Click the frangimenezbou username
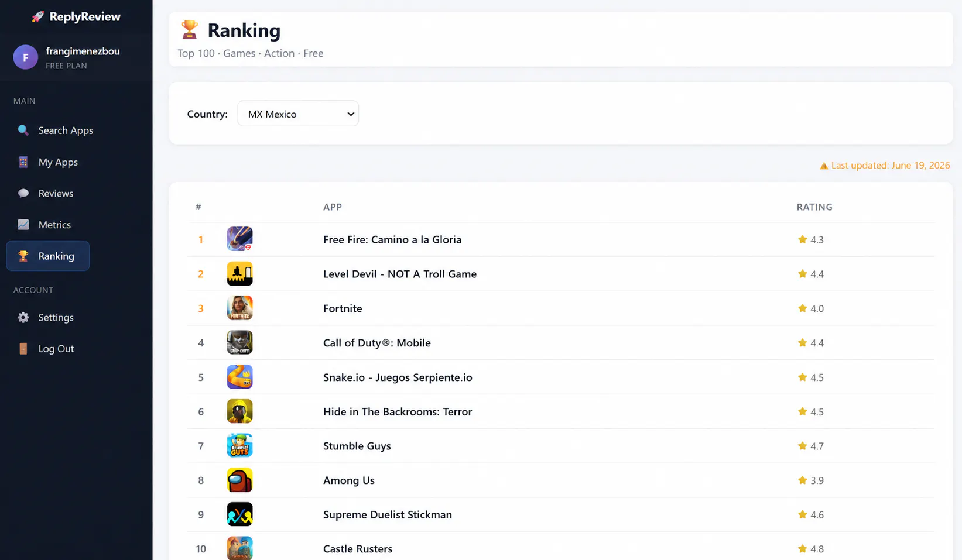The image size is (962, 560). pyautogui.click(x=83, y=51)
